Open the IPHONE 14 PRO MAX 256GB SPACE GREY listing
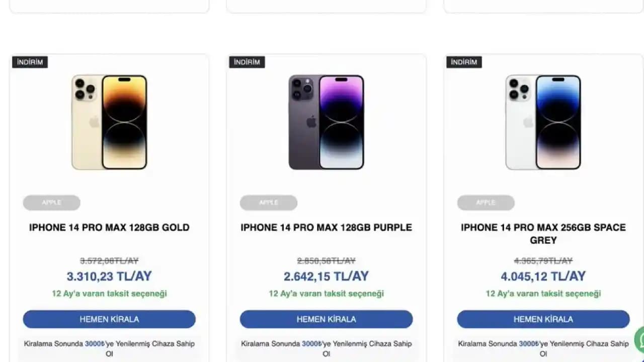This screenshot has width=644, height=362. (543, 234)
